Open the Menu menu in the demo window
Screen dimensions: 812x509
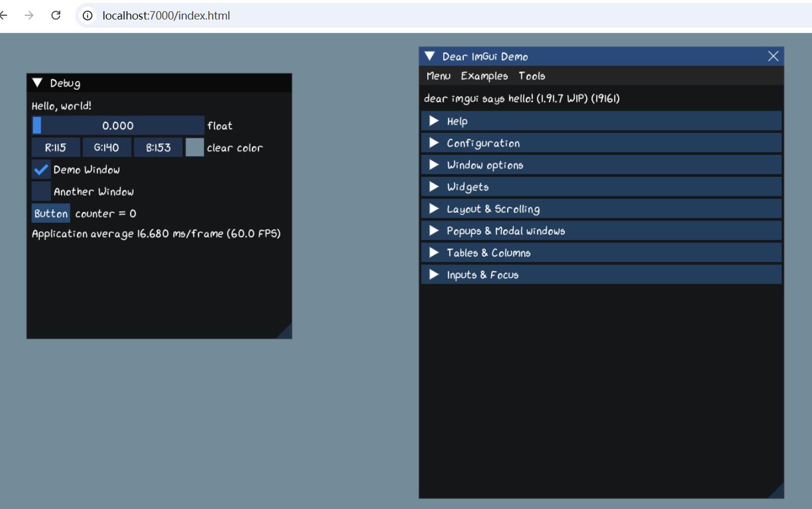point(439,76)
